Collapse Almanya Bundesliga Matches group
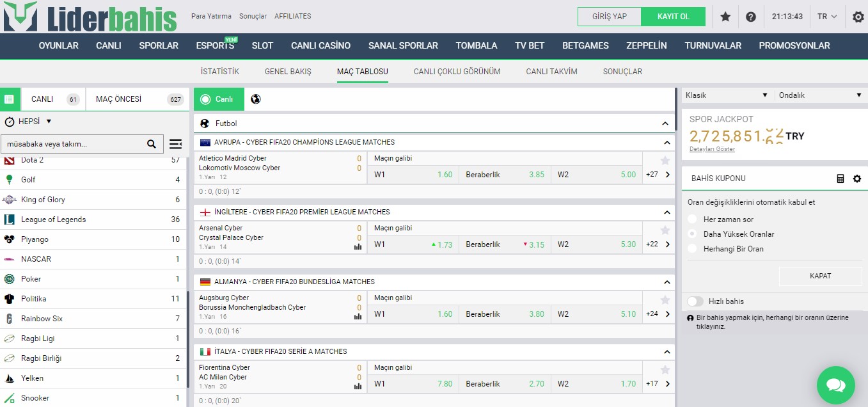 click(x=667, y=282)
